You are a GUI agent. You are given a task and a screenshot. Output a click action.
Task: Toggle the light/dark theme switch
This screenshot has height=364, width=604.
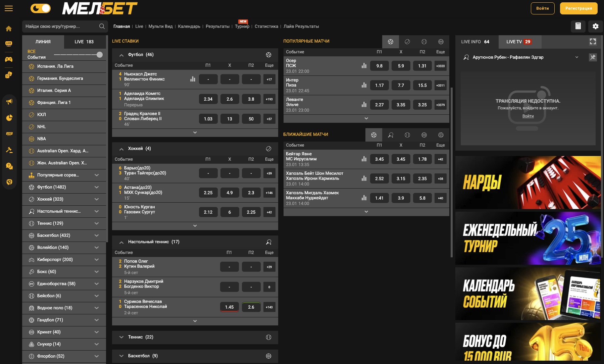point(41,8)
